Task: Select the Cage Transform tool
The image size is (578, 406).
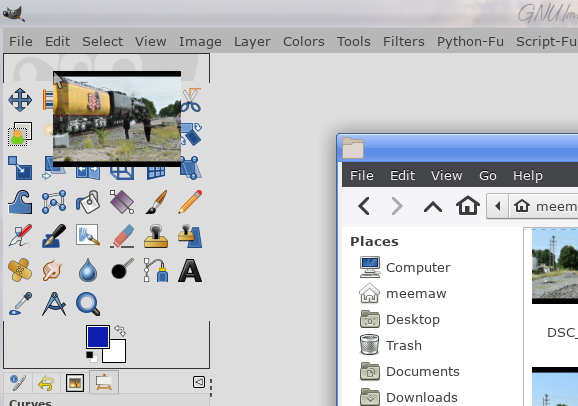Action: click(x=54, y=202)
